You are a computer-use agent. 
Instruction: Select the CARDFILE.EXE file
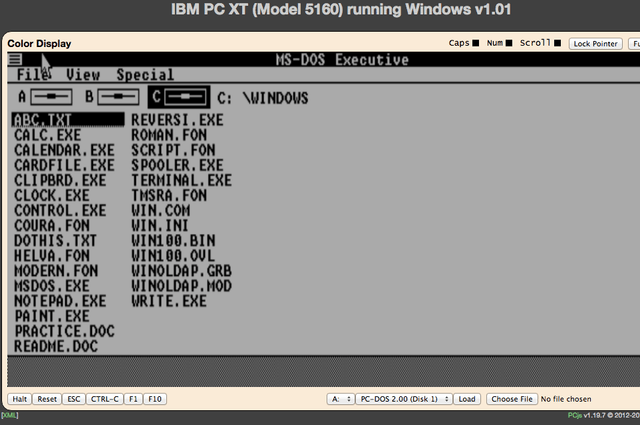(64, 165)
